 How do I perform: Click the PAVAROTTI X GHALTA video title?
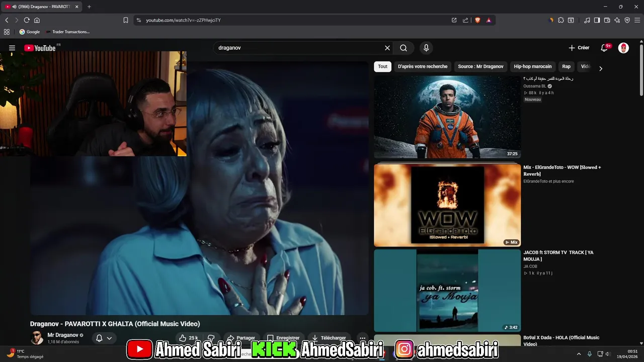[115, 324]
